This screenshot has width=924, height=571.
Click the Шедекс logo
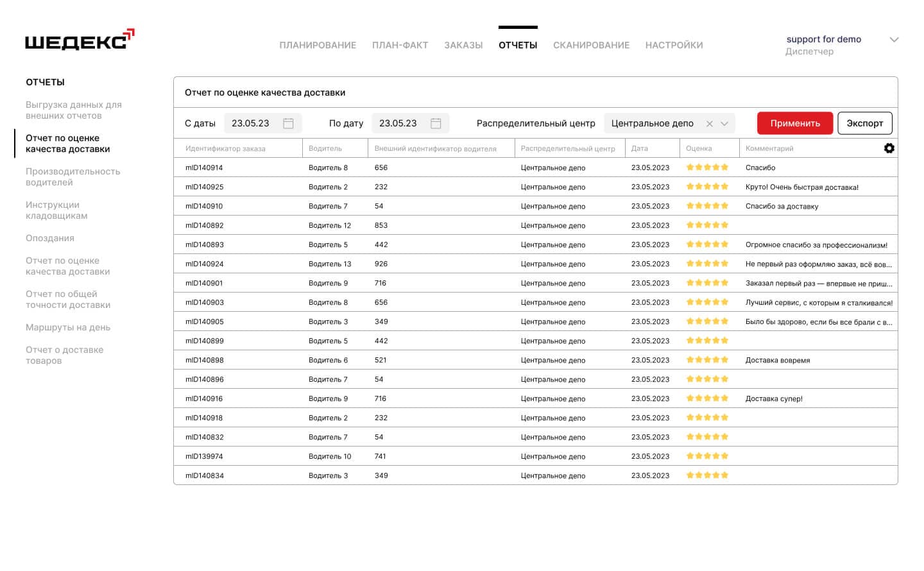80,40
